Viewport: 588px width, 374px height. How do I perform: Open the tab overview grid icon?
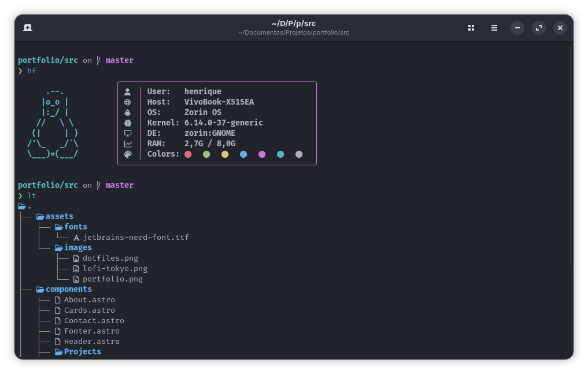point(471,28)
